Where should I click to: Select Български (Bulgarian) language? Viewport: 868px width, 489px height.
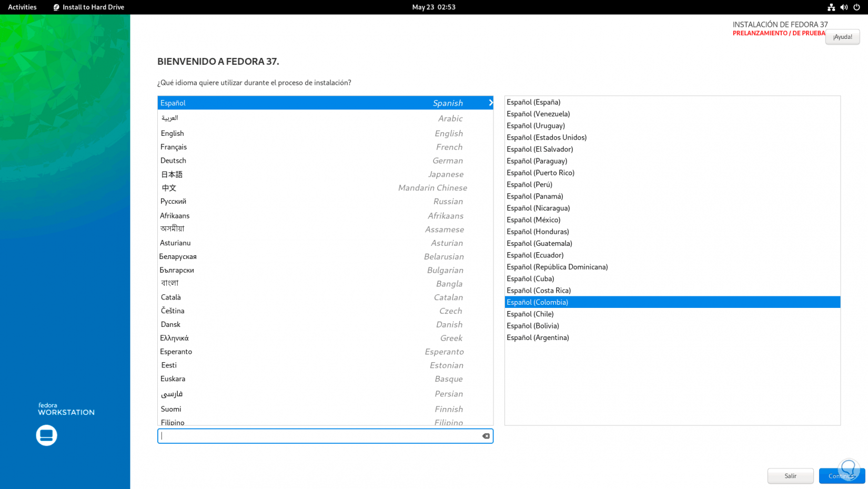click(325, 270)
